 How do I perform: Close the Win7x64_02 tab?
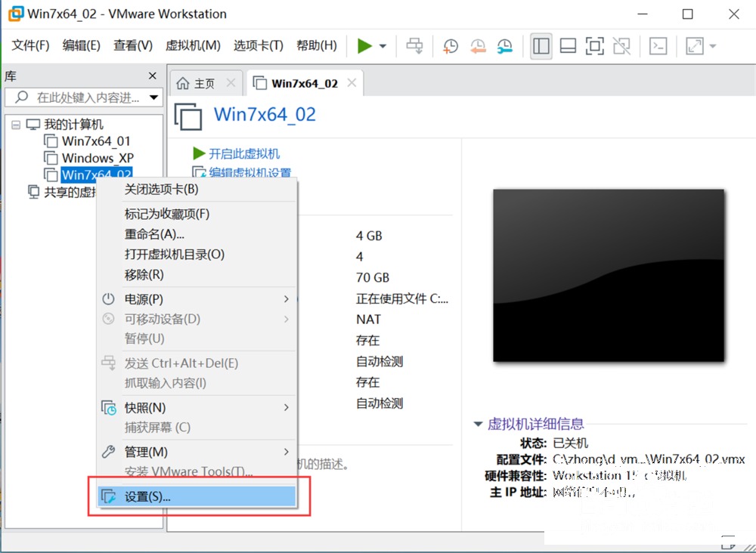pyautogui.click(x=352, y=83)
